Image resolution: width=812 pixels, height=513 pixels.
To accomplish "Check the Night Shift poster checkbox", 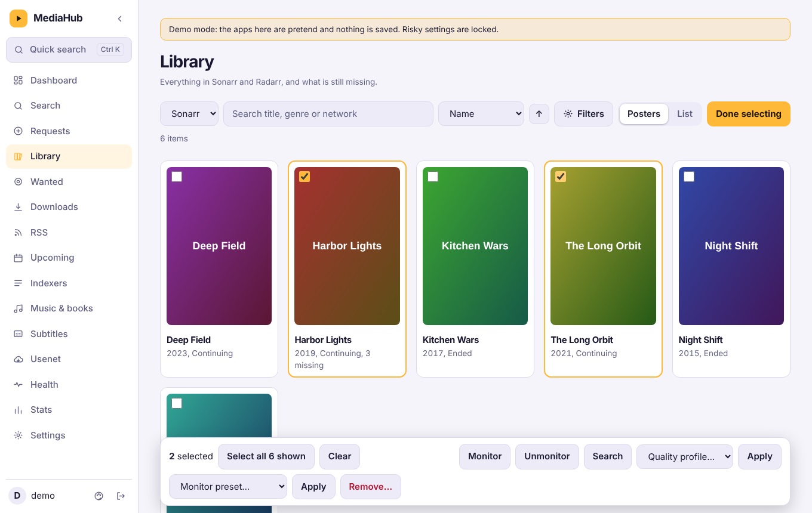I will click(689, 177).
